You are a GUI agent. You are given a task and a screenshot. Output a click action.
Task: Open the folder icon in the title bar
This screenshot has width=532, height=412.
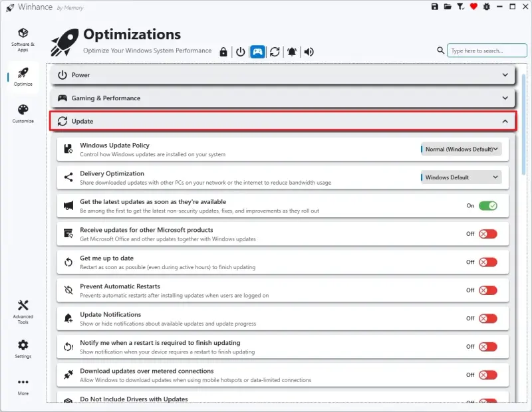pos(448,7)
